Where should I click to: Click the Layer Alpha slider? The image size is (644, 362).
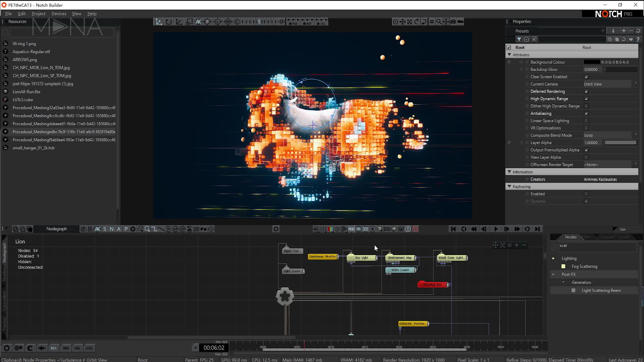tap(621, 143)
